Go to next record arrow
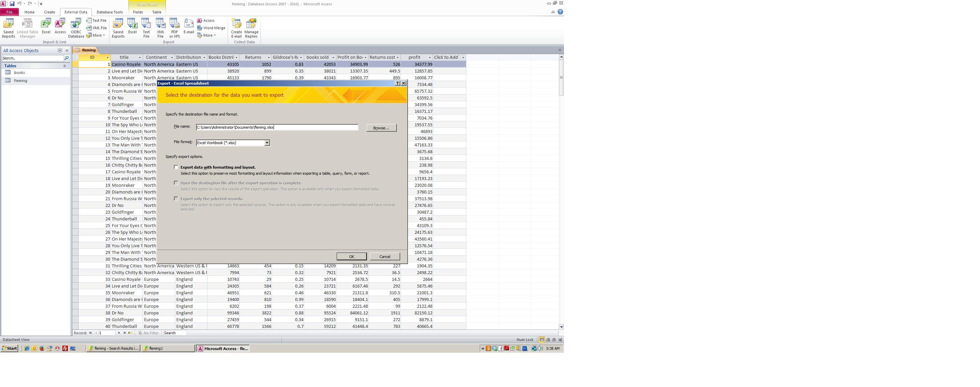This screenshot has height=387, width=980. [119, 333]
